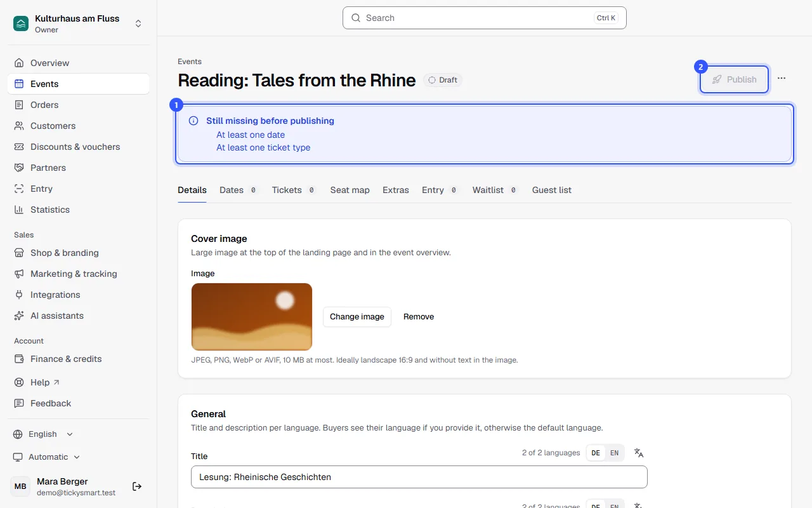Click the Events breadcrumb link
This screenshot has height=508, width=812.
[190, 62]
